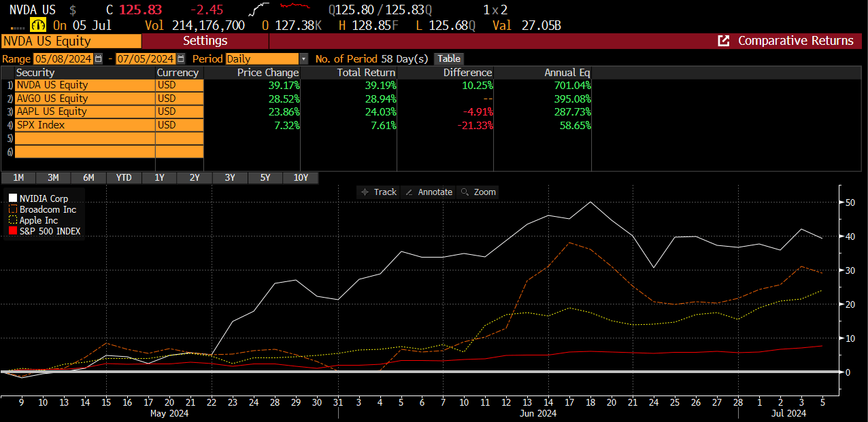
Task: Click the red mini chart sparkline at top
Action: pos(294,6)
